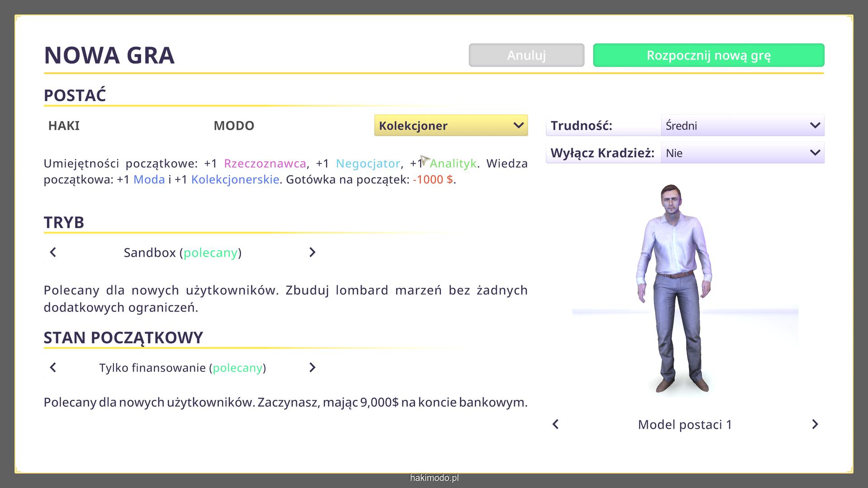Go to previous starting state option
Screen dimensions: 868x488
click(53, 367)
